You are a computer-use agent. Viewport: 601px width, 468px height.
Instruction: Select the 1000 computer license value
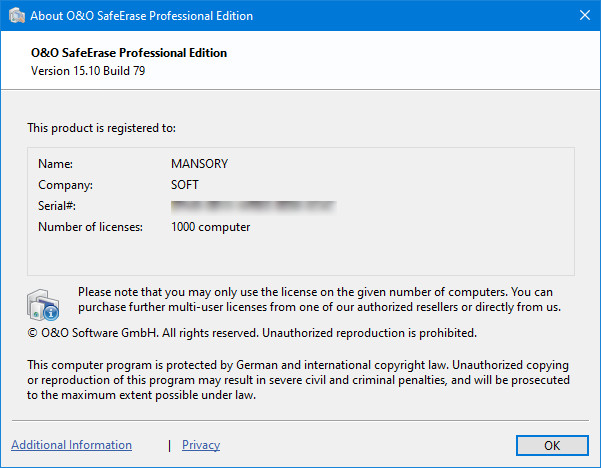[210, 227]
